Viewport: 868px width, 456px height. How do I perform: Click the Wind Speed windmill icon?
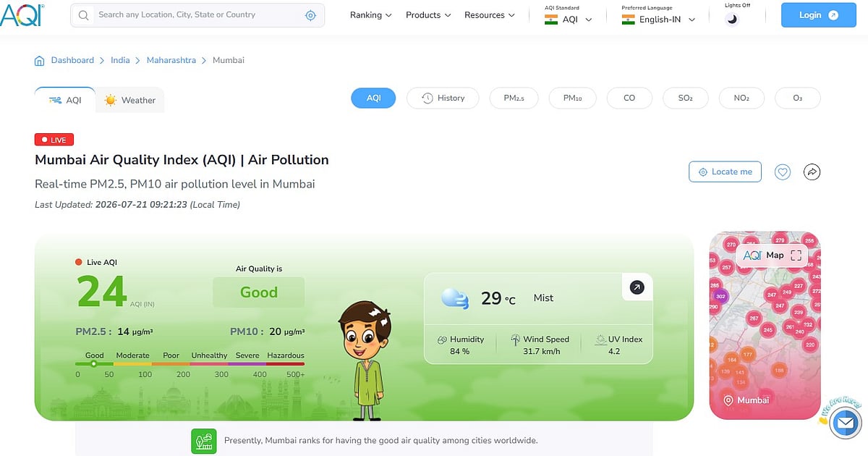(x=516, y=339)
